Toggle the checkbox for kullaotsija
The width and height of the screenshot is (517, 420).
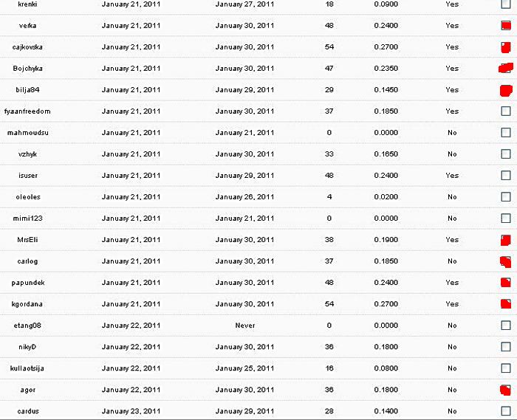505,368
